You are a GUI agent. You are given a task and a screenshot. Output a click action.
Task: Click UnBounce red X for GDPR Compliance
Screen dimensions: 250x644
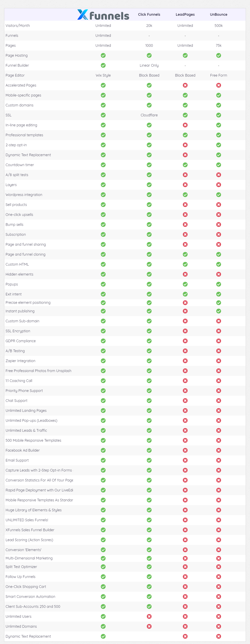[x=219, y=341]
